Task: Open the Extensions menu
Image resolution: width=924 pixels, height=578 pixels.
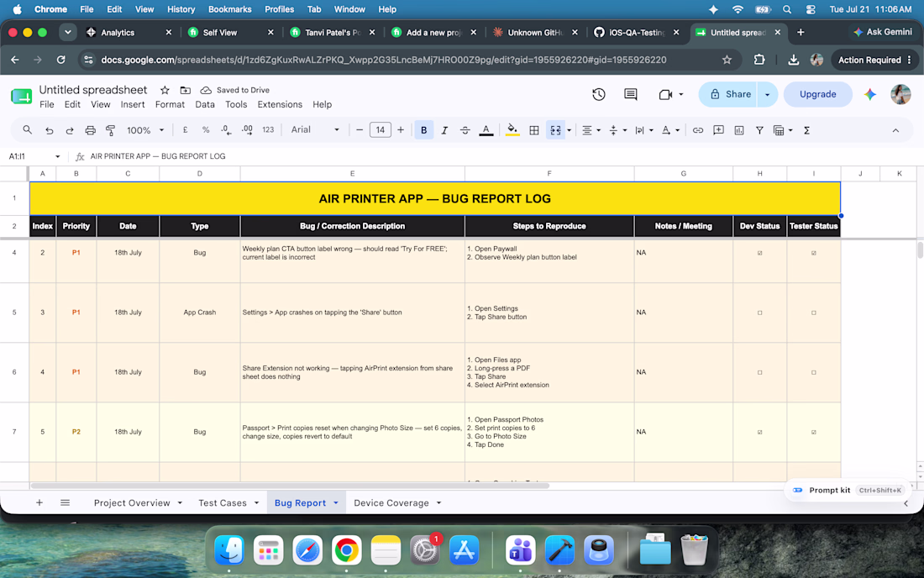Action: tap(280, 104)
